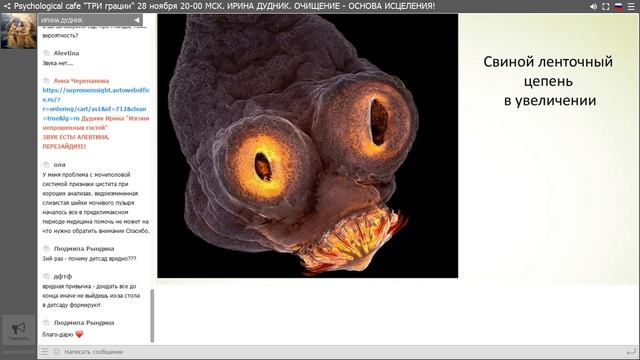Click the Говорить megaphone button

click(19, 330)
